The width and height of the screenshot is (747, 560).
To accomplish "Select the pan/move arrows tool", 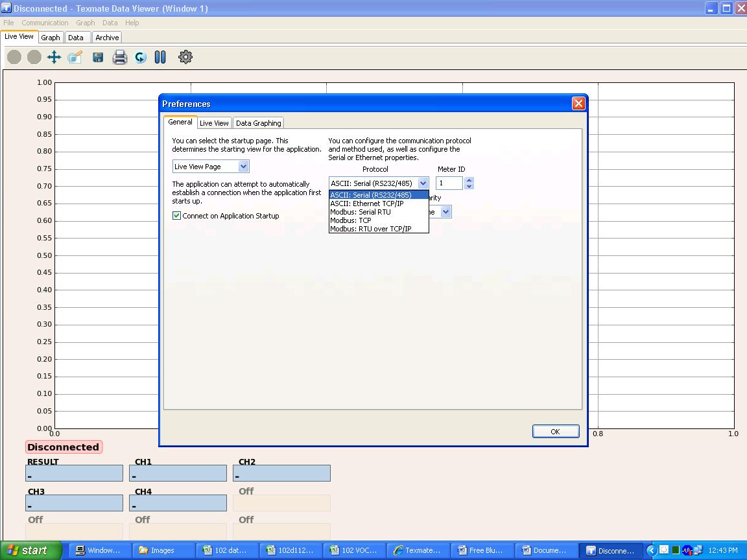I will coord(54,57).
